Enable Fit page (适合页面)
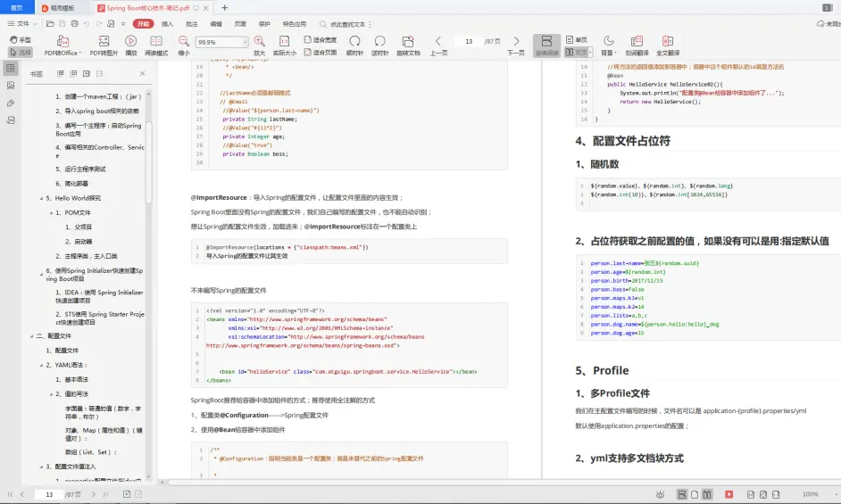 point(321,53)
